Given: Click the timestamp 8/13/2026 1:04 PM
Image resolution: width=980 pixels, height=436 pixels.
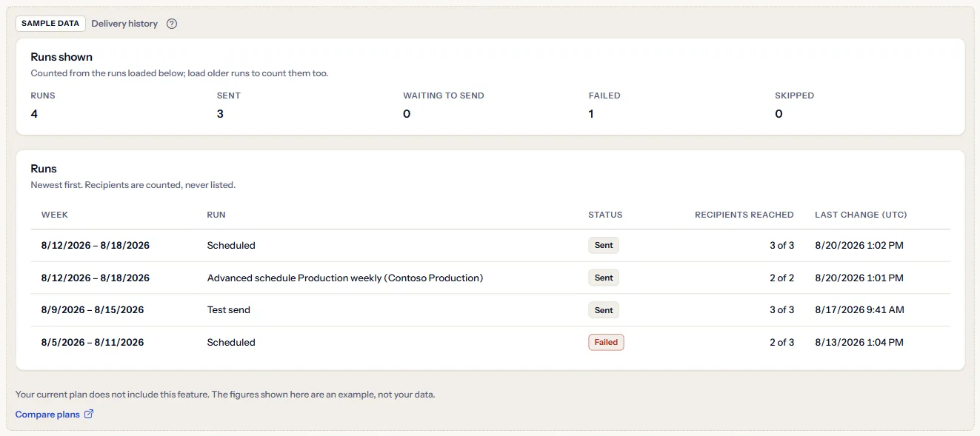Looking at the screenshot, I should 859,342.
